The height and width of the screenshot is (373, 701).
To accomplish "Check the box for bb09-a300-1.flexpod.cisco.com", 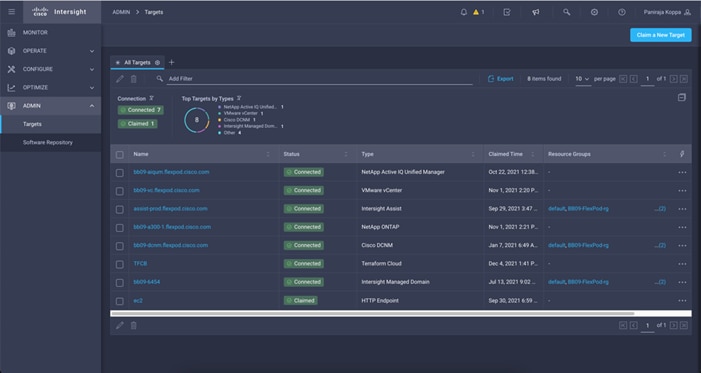I will click(119, 228).
